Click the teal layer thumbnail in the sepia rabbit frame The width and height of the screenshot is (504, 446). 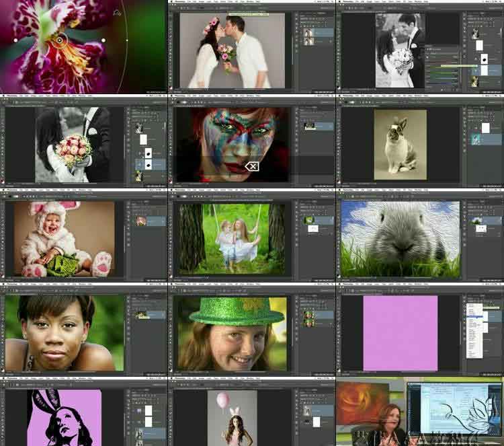point(476,139)
